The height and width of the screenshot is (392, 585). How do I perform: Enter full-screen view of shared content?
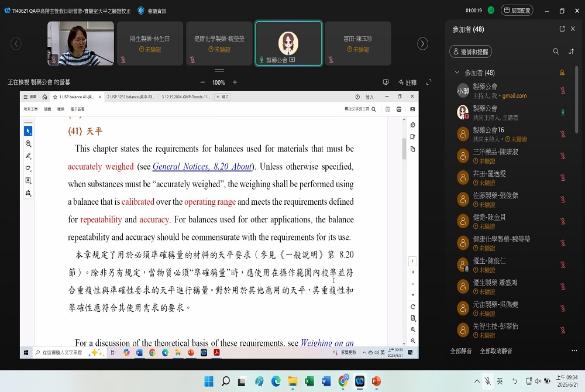(x=429, y=82)
